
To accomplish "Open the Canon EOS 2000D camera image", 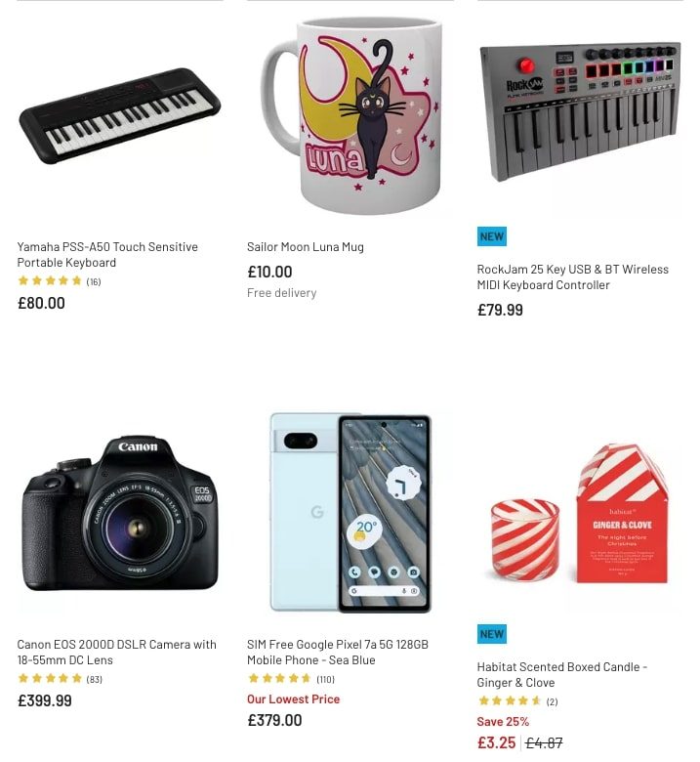I will pyautogui.click(x=120, y=513).
